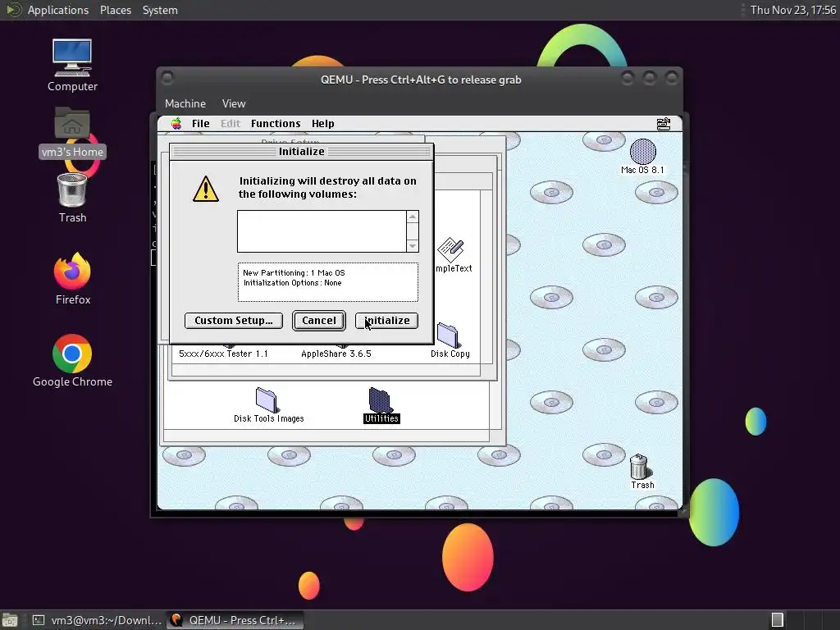The image size is (840, 630).
Task: Click the Initialize button
Action: click(387, 321)
